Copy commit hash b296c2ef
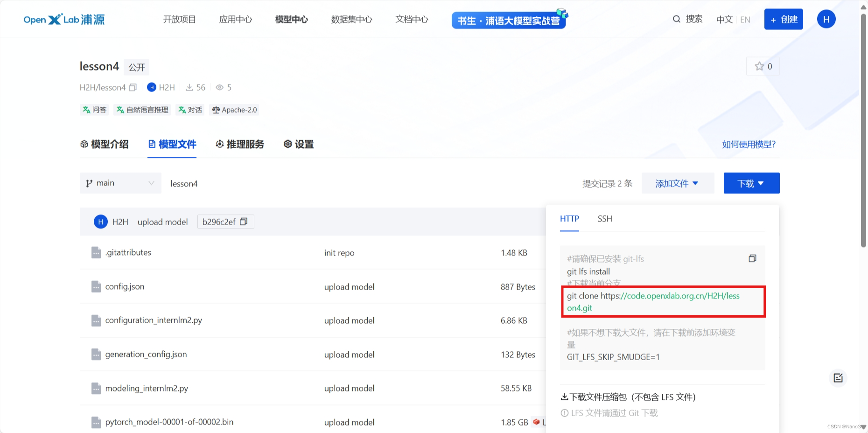Viewport: 868px width, 433px height. click(x=244, y=221)
